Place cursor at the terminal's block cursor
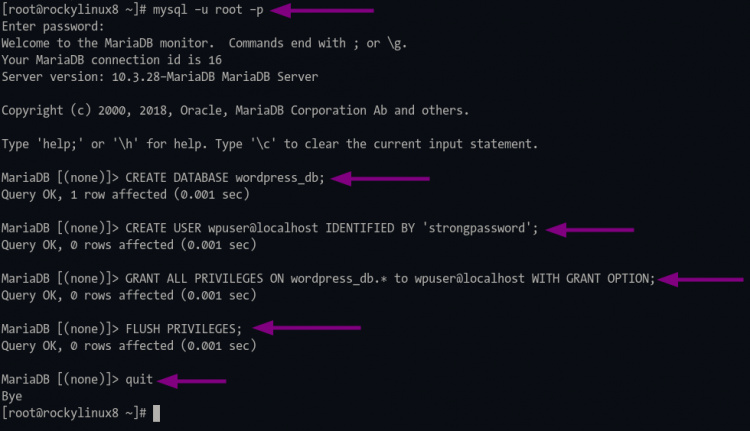This screenshot has height=431, width=750. (x=157, y=413)
